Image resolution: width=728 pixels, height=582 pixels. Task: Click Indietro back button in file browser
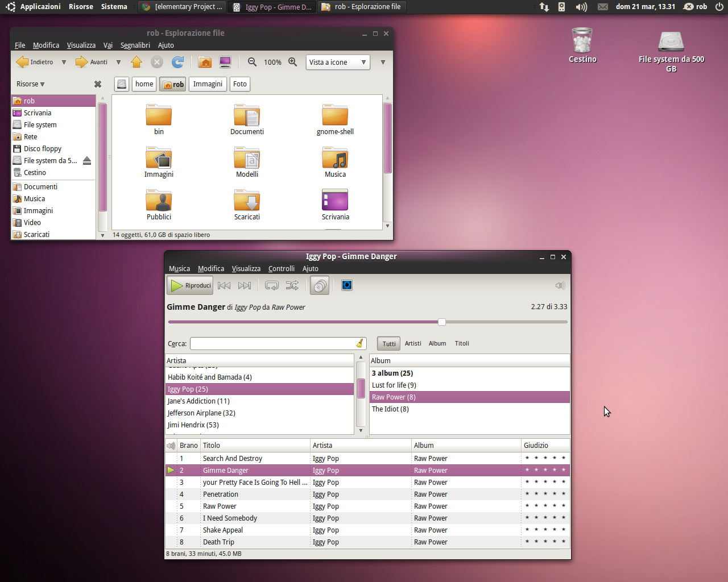[x=36, y=62]
